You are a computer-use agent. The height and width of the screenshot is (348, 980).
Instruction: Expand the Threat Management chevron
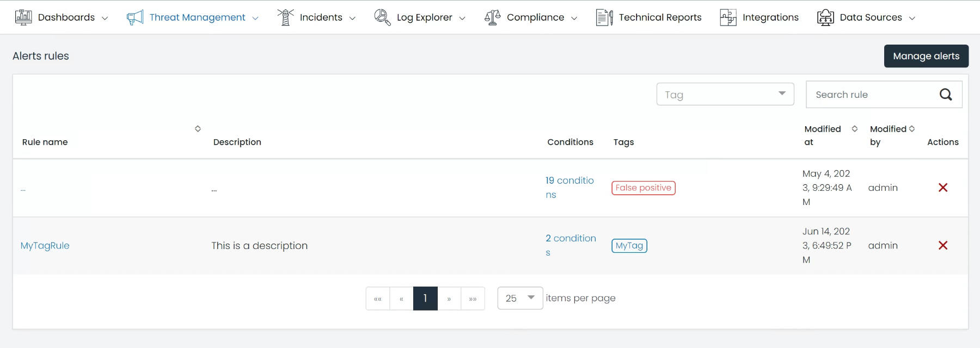(x=255, y=18)
